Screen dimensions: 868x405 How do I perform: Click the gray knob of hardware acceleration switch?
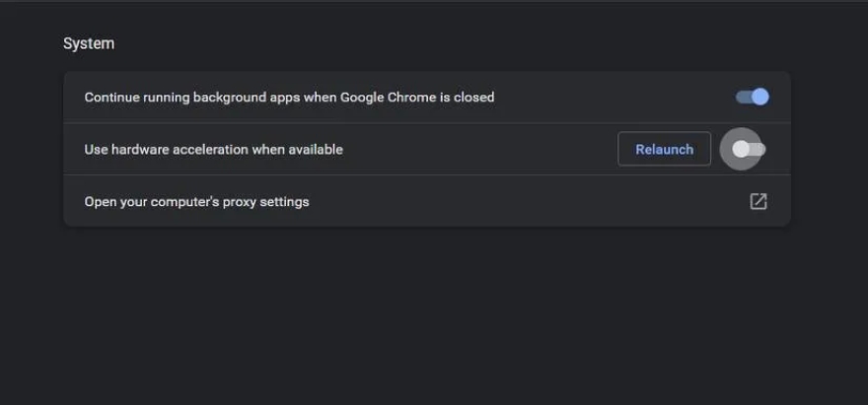[741, 149]
